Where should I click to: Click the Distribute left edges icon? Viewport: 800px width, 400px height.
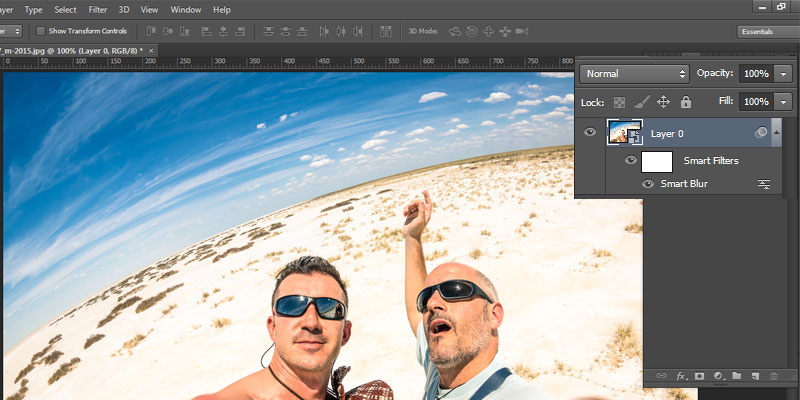(324, 31)
